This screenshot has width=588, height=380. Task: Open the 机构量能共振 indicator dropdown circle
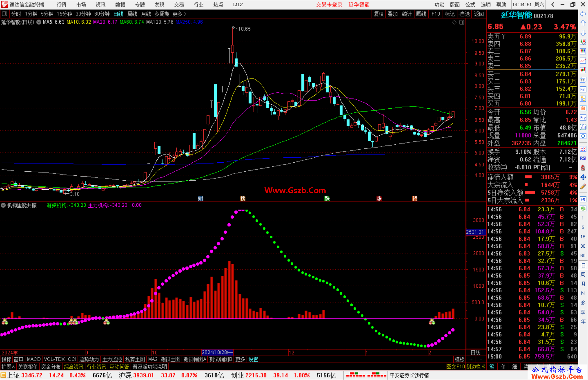[x=3, y=205]
